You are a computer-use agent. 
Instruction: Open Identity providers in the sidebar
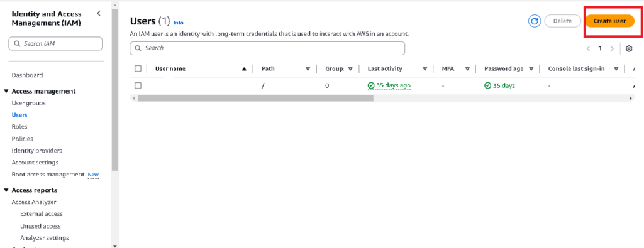coord(37,151)
